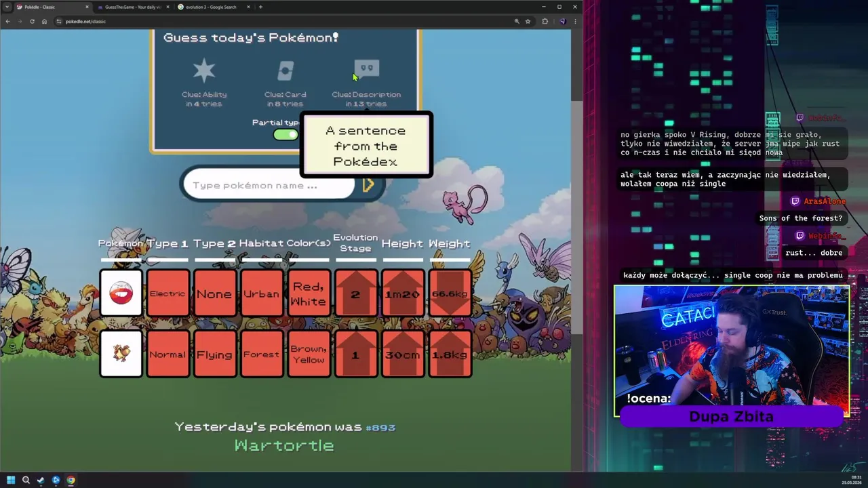
Task: Click the 1.8kg weight cell
Action: [450, 354]
